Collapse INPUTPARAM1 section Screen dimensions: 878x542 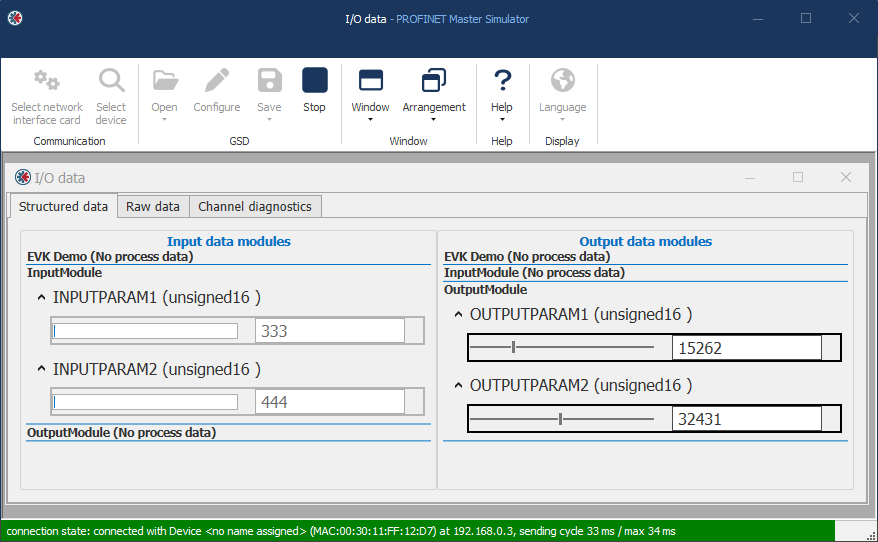coord(41,297)
